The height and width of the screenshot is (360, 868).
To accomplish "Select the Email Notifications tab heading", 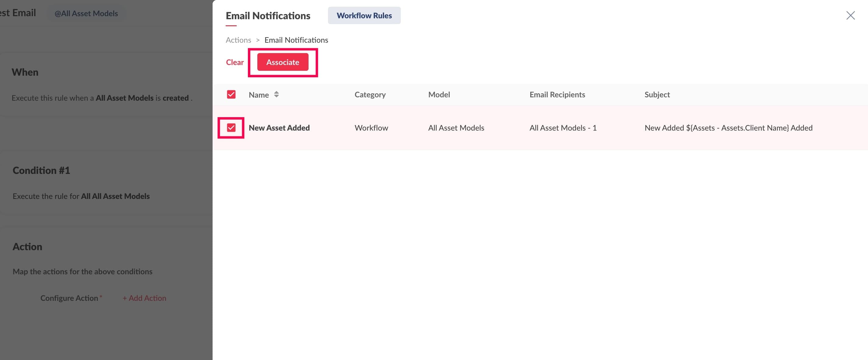I will [x=268, y=16].
